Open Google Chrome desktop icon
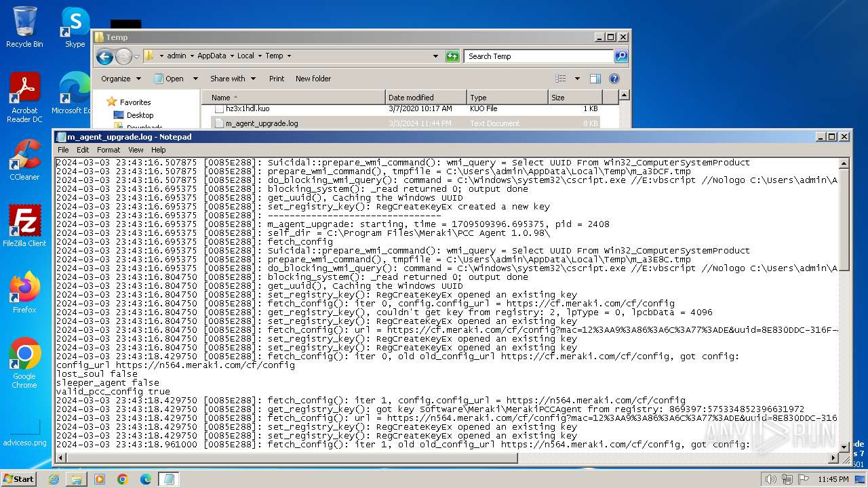The image size is (868, 488). (24, 363)
